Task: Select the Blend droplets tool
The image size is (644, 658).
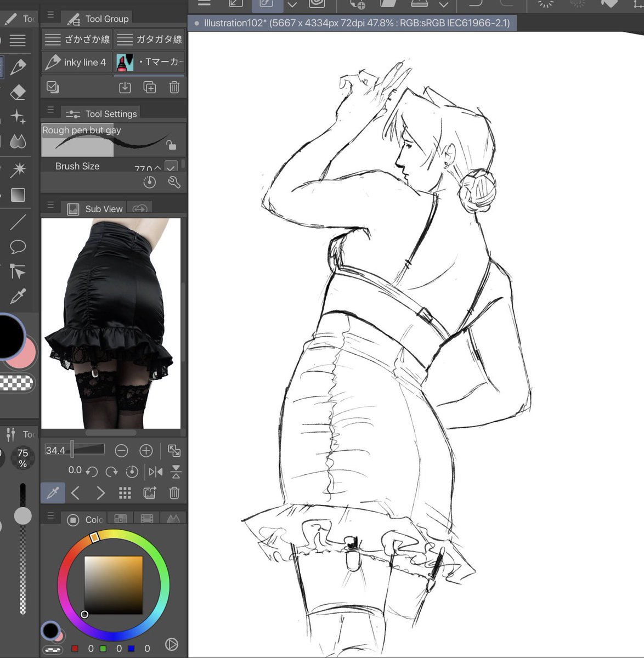Action: tap(18, 142)
